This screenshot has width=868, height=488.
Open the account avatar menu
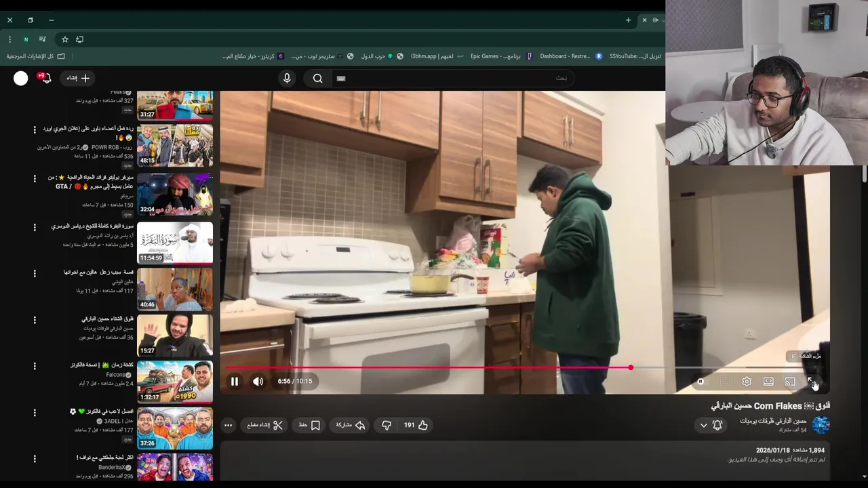pos(21,78)
